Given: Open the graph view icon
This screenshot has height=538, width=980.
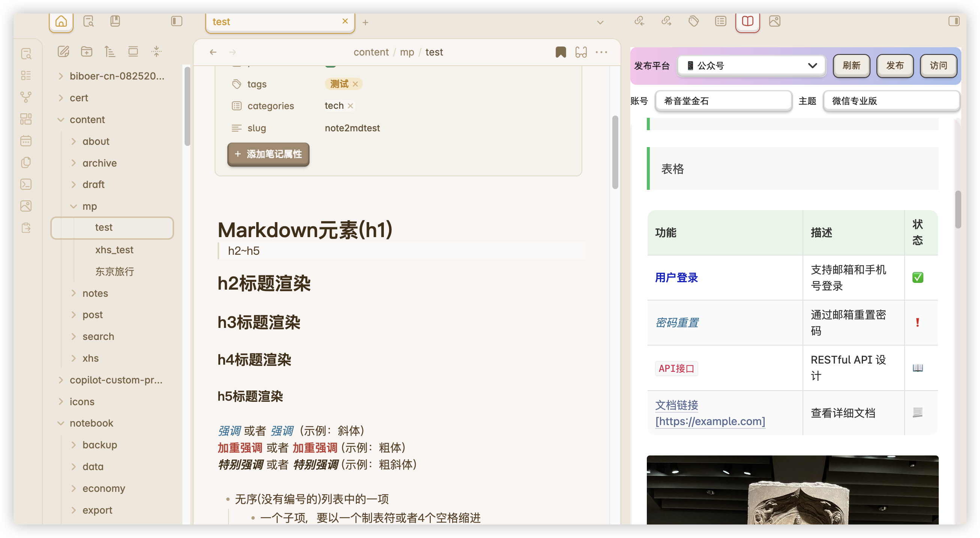Looking at the screenshot, I should pos(26,97).
